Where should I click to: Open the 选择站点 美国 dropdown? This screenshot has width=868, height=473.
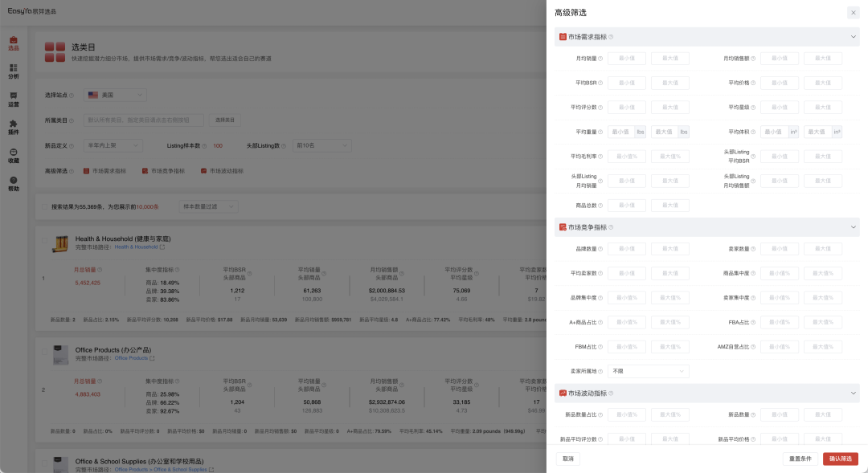pyautogui.click(x=115, y=95)
